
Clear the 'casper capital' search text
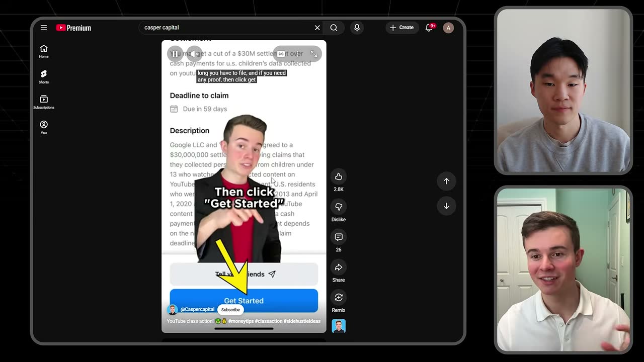click(317, 28)
